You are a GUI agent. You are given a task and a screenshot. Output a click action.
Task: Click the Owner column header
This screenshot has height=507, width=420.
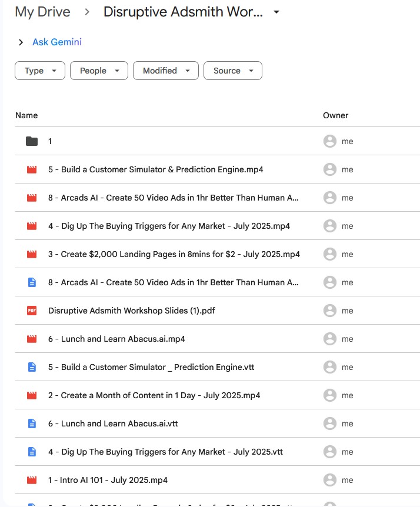coord(336,115)
